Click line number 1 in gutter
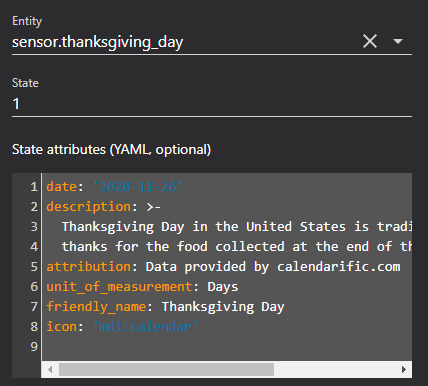The image size is (428, 386). click(x=34, y=187)
